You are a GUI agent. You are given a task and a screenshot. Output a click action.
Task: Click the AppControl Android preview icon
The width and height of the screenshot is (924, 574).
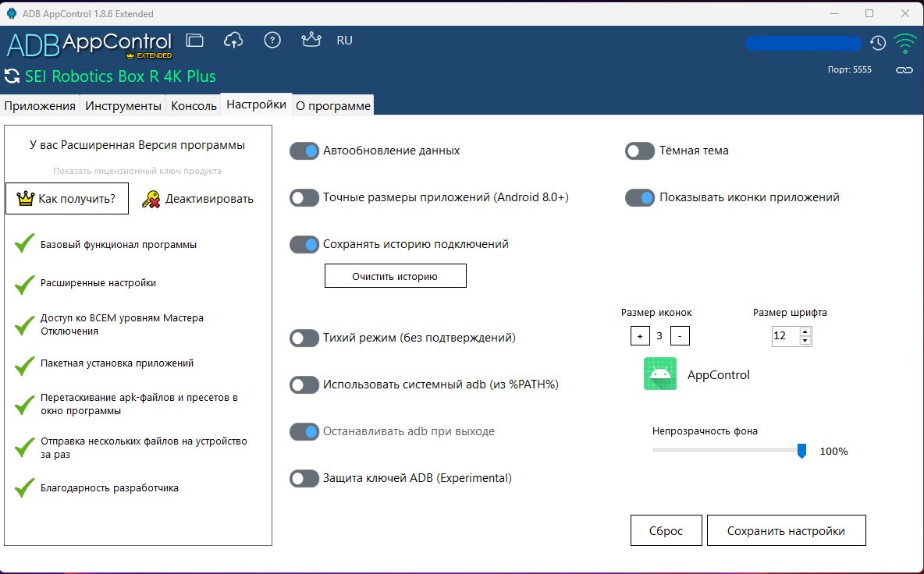660,374
